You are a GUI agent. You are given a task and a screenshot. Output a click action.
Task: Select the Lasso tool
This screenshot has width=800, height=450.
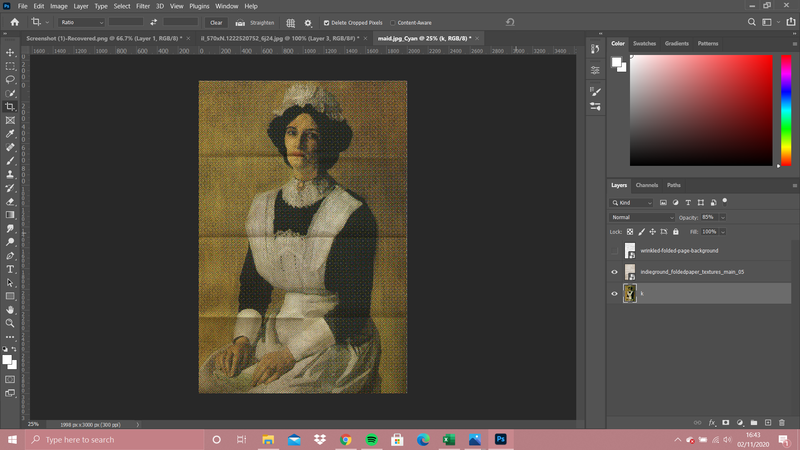tap(10, 80)
